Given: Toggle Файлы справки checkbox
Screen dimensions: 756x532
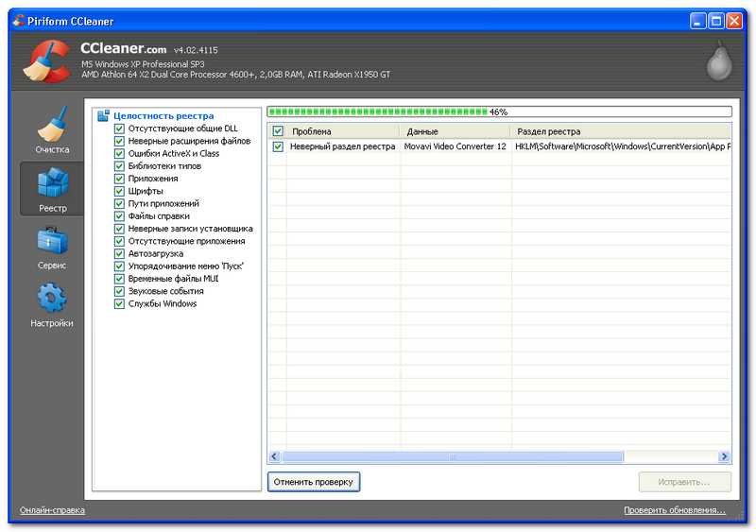Looking at the screenshot, I should click(x=119, y=216).
